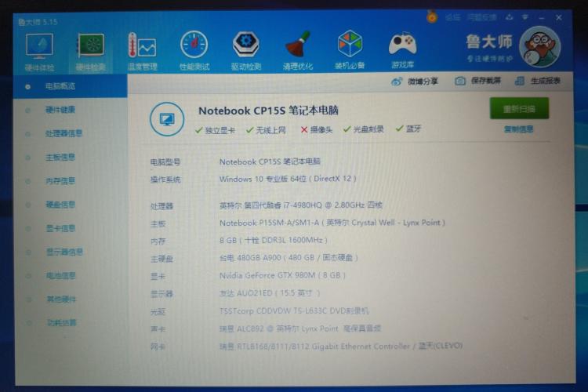
Task: Click the 鲁大师 mascot avatar
Action: (539, 47)
